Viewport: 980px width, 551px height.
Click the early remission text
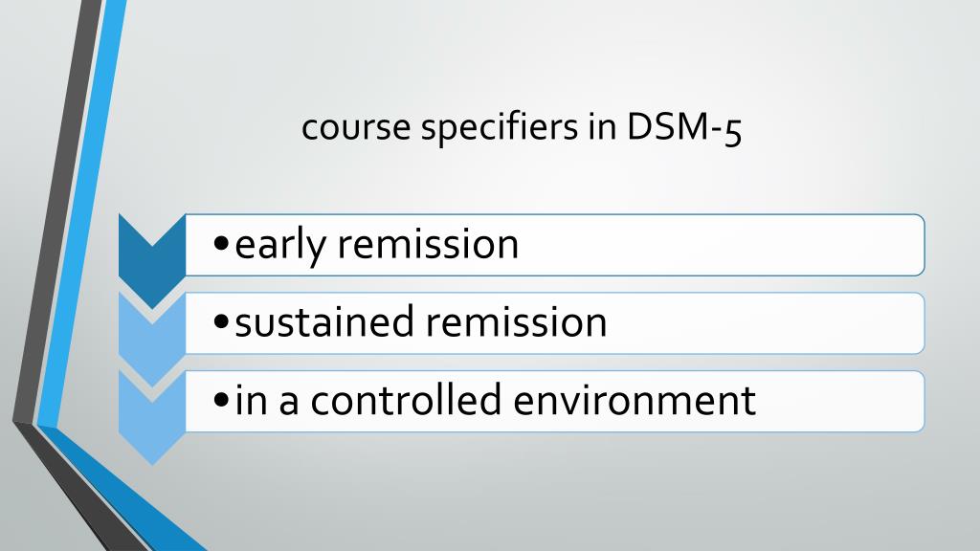[x=377, y=244]
